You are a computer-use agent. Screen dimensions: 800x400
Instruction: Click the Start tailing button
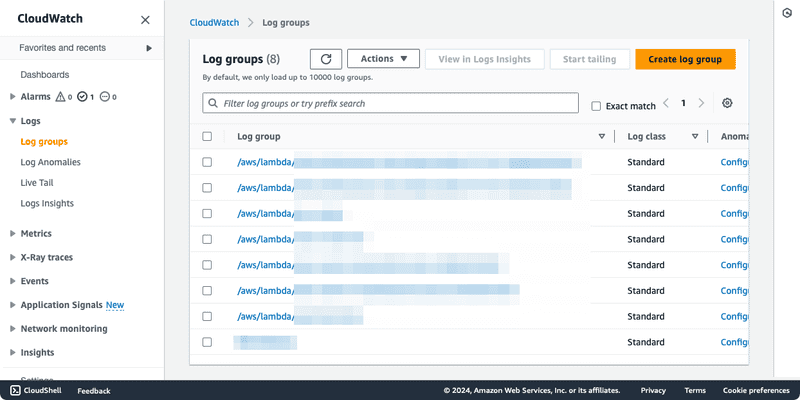[x=589, y=59]
